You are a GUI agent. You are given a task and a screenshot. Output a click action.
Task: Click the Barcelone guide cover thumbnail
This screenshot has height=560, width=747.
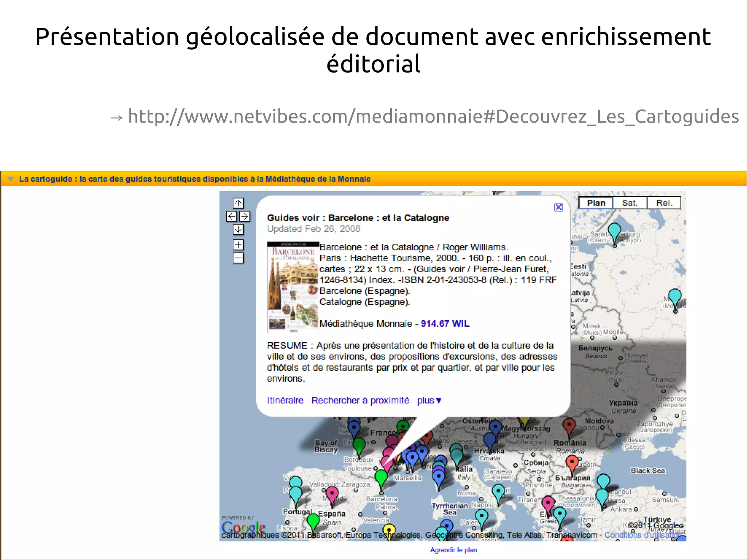click(x=293, y=287)
